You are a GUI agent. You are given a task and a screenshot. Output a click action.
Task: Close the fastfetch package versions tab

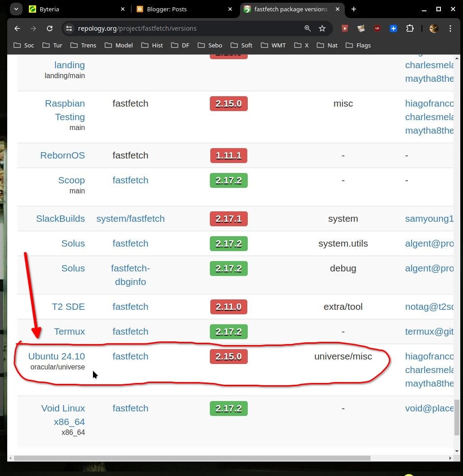[x=338, y=9]
